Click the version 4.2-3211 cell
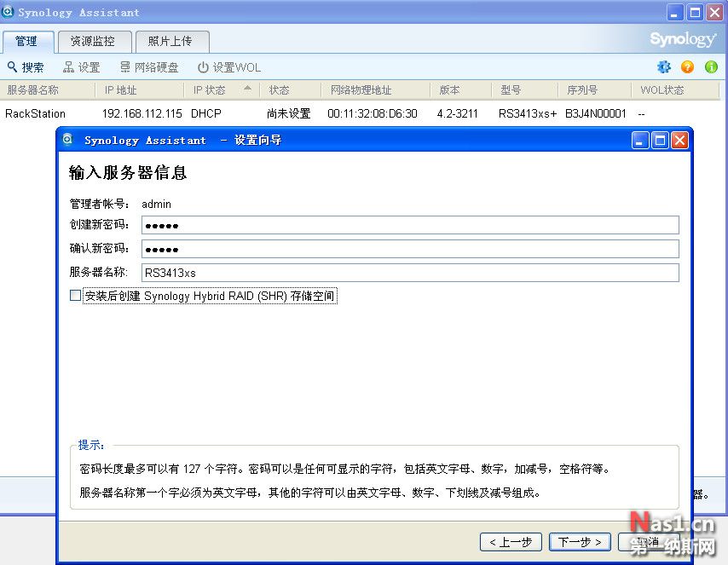This screenshot has width=728, height=565. [457, 113]
